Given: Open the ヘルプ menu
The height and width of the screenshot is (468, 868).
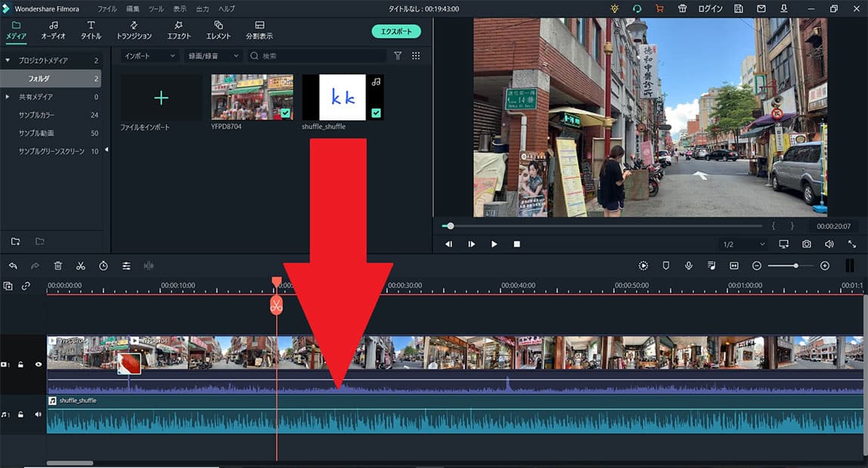Looking at the screenshot, I should point(226,9).
